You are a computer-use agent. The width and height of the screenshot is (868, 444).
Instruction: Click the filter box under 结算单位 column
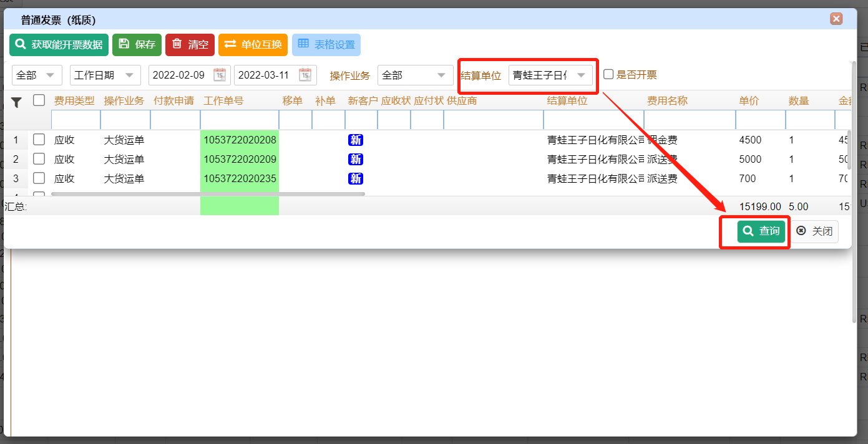point(593,120)
